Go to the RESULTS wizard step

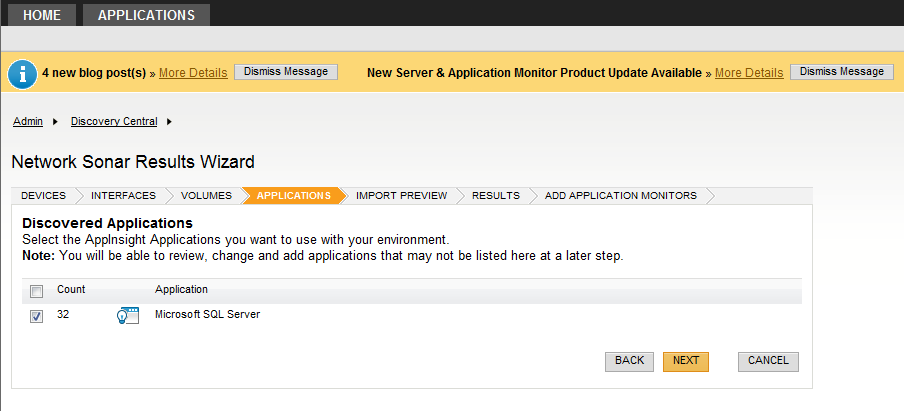(x=496, y=195)
